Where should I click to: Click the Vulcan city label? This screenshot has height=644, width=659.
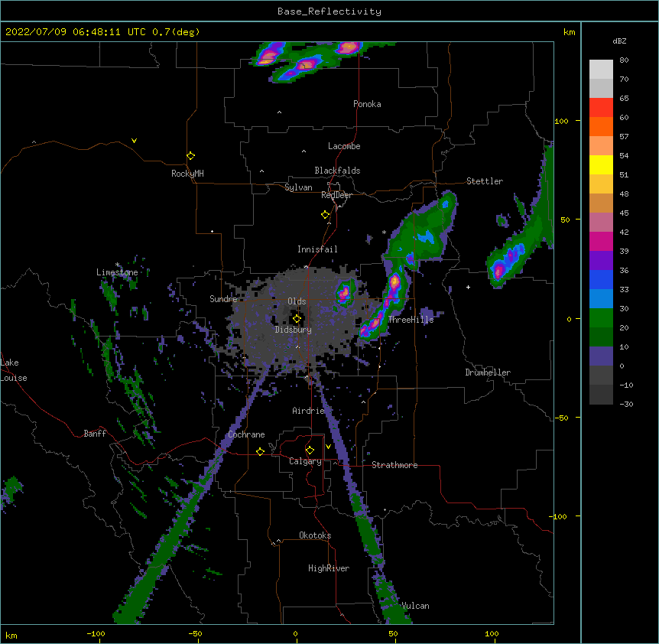pyautogui.click(x=415, y=606)
